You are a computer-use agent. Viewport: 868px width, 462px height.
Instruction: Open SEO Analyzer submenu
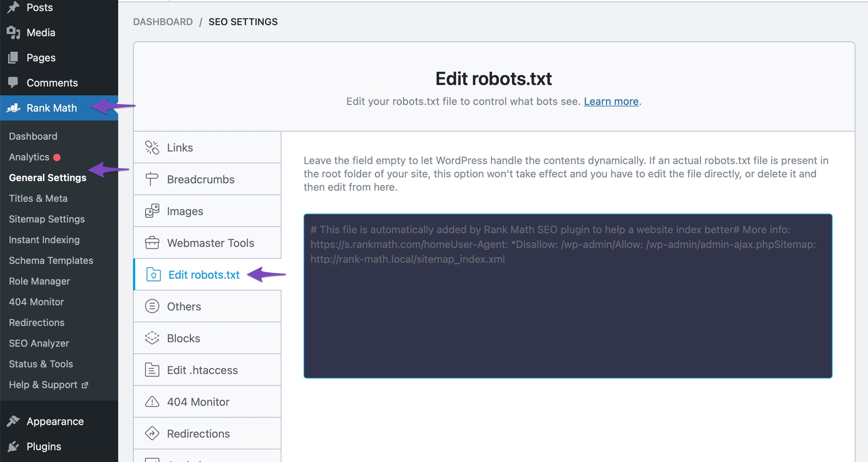click(x=39, y=343)
